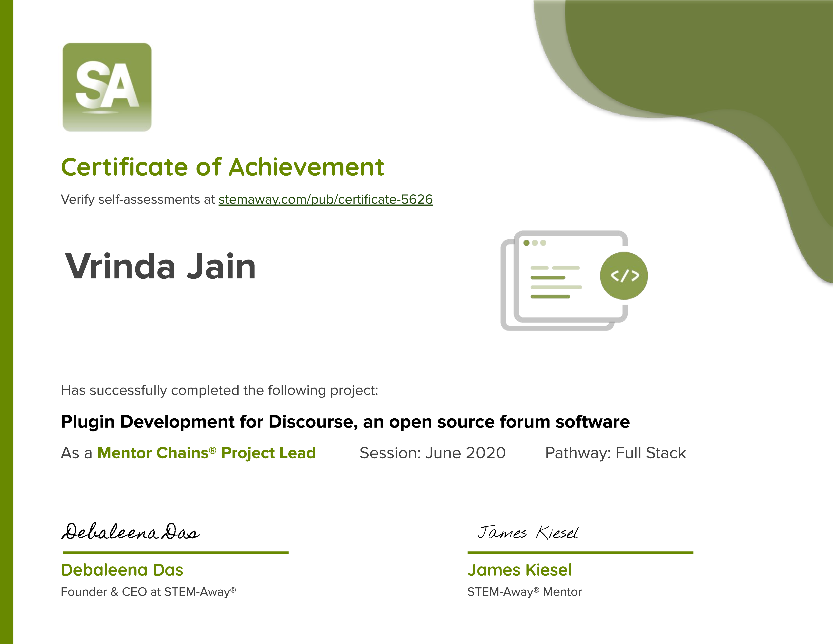Click the SA STEM-Away logo

pos(107,87)
